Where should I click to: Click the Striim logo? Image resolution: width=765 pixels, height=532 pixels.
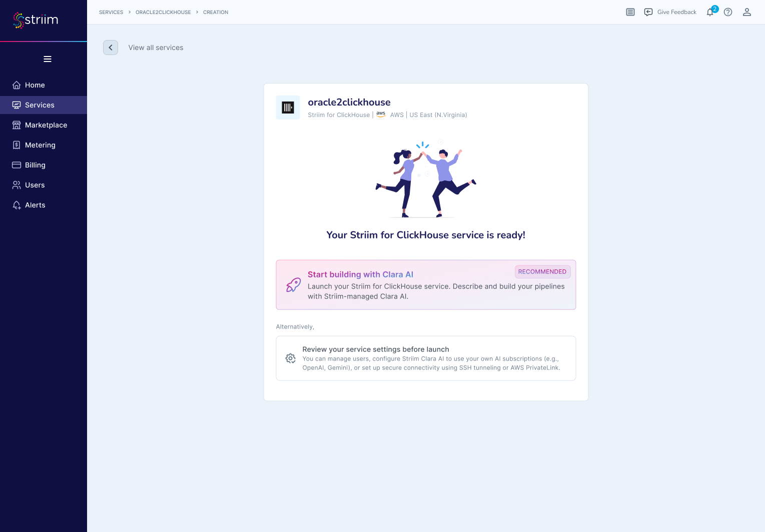pos(36,20)
